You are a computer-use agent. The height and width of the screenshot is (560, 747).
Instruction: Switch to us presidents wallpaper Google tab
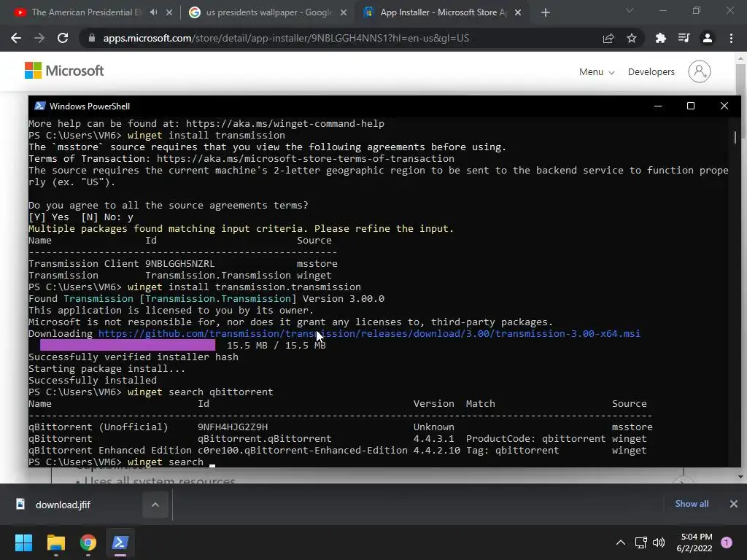[268, 12]
